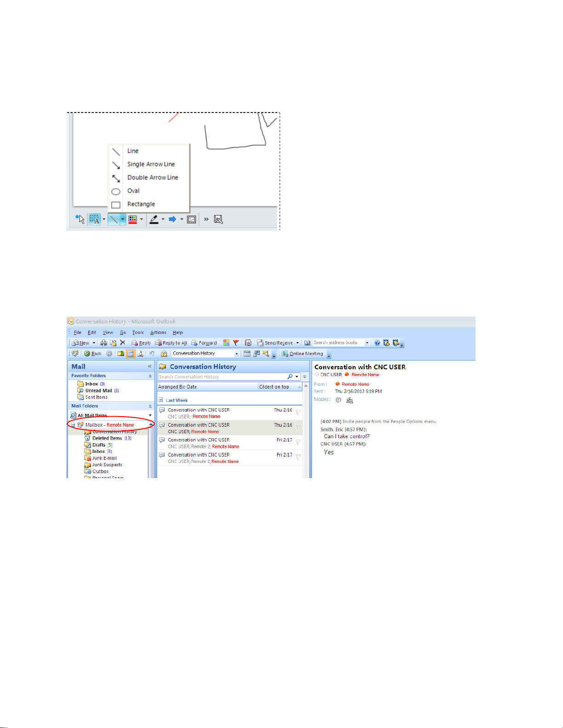563x728 pixels.
Task: Open the Outbox folder
Action: point(97,471)
